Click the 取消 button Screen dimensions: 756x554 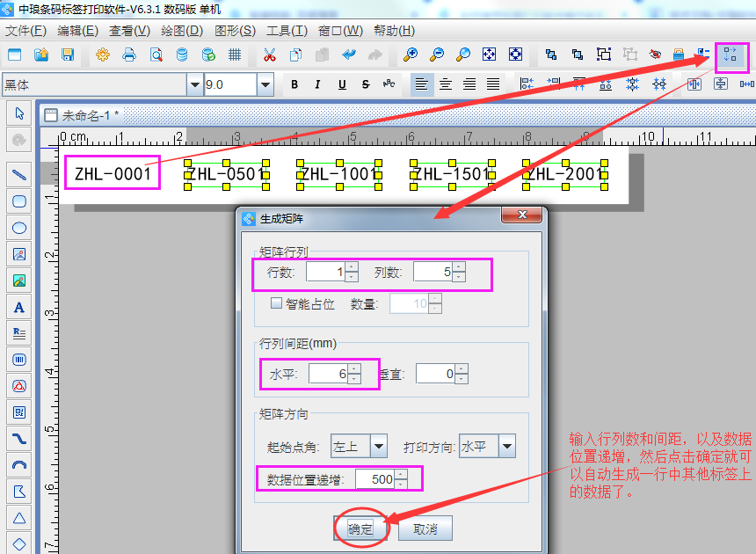425,528
